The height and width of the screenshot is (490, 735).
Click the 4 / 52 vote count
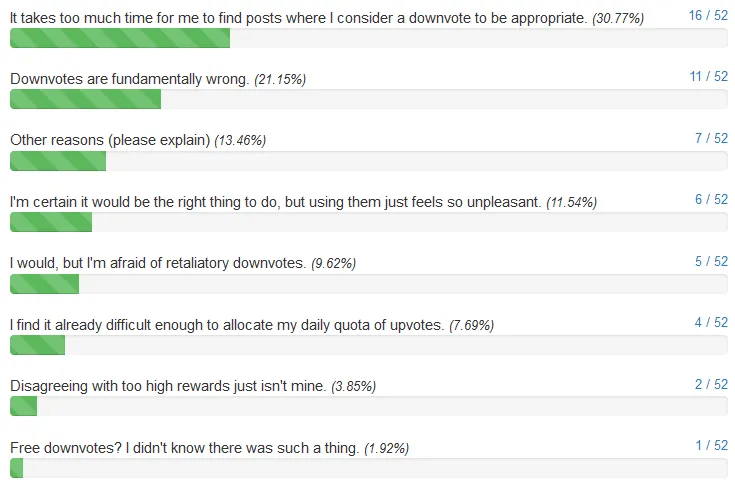711,322
